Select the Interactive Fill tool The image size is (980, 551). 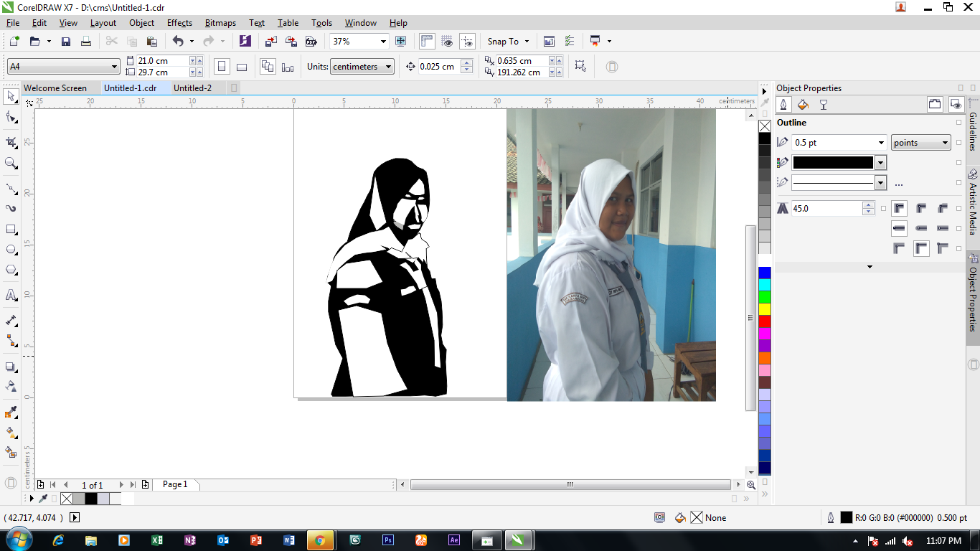click(11, 433)
